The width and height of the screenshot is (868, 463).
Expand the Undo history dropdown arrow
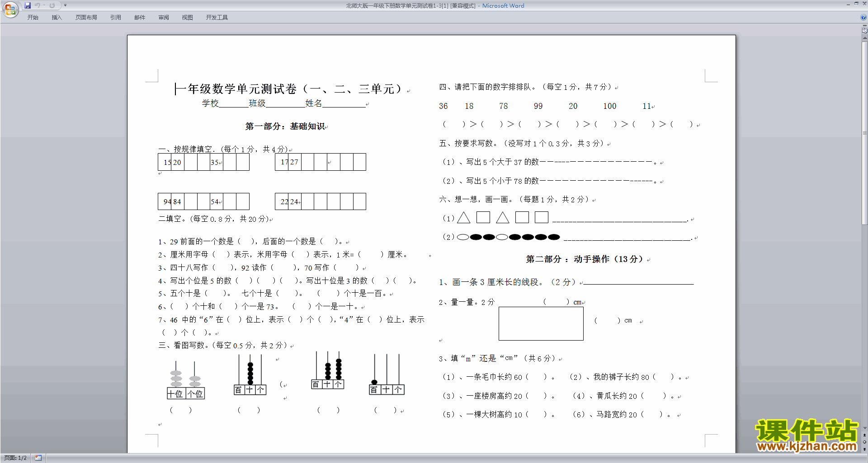coord(44,5)
